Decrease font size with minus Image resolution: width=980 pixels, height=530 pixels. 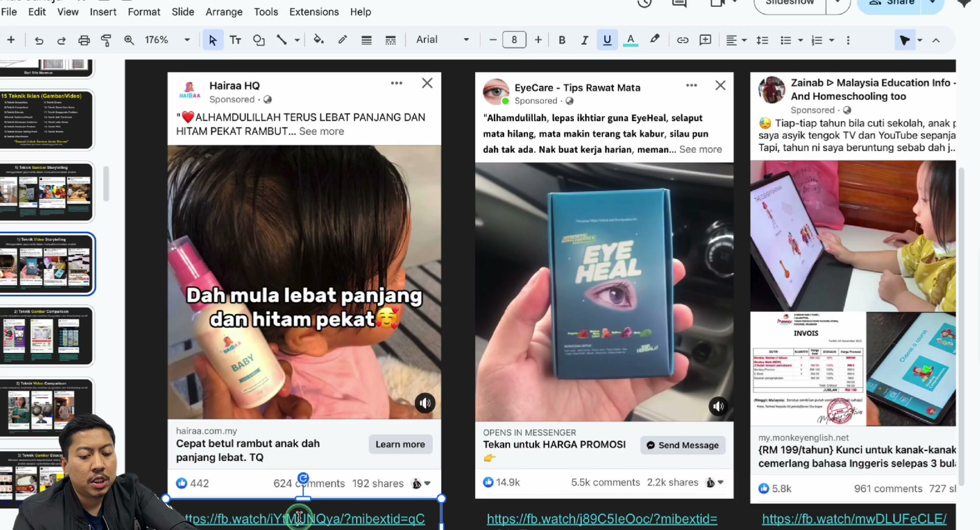[493, 40]
